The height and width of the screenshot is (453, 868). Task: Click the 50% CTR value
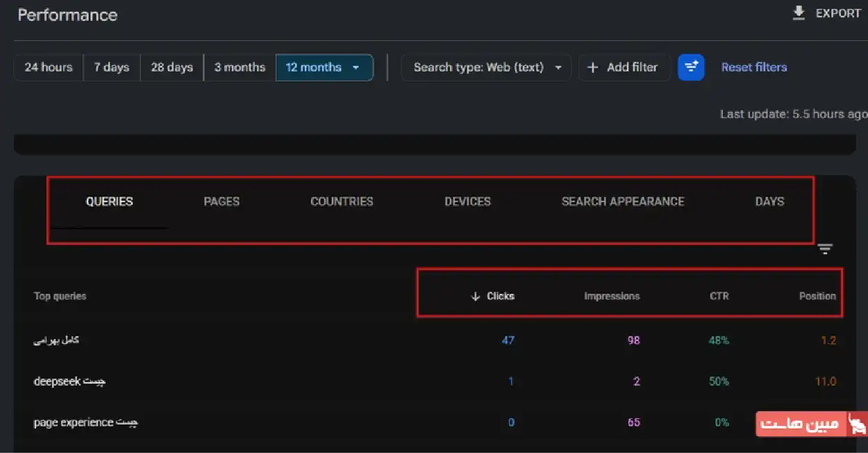(x=719, y=381)
